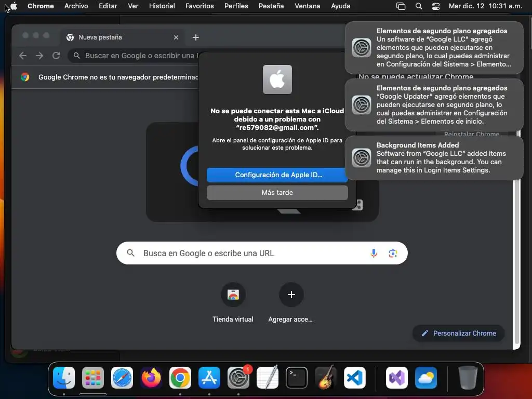Open System Settings from the Dock
Viewport: 532px width, 399px height.
tap(238, 378)
